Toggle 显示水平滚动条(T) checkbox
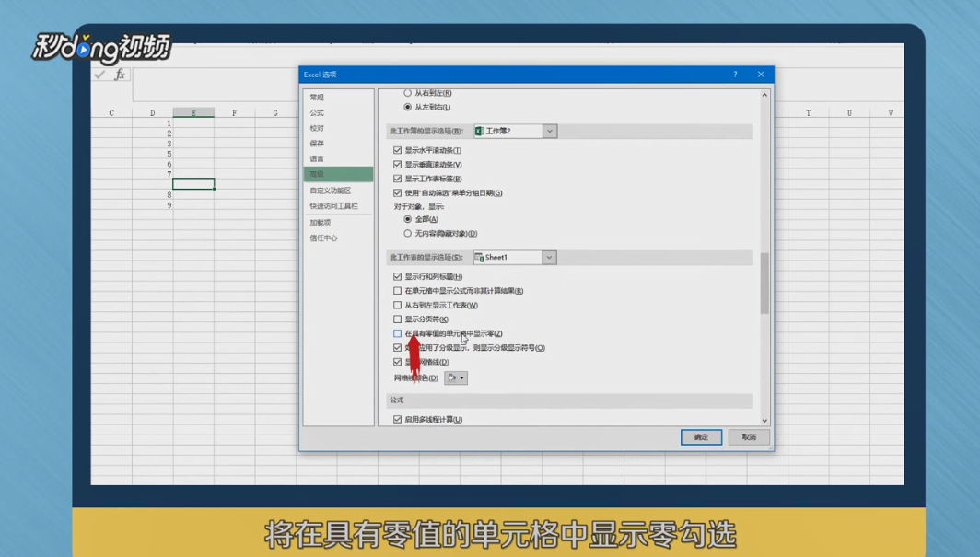The image size is (980, 557). pyautogui.click(x=398, y=150)
